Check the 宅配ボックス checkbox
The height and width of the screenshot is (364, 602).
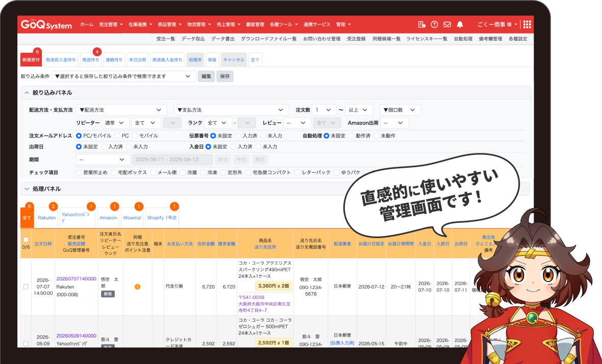tap(114, 173)
